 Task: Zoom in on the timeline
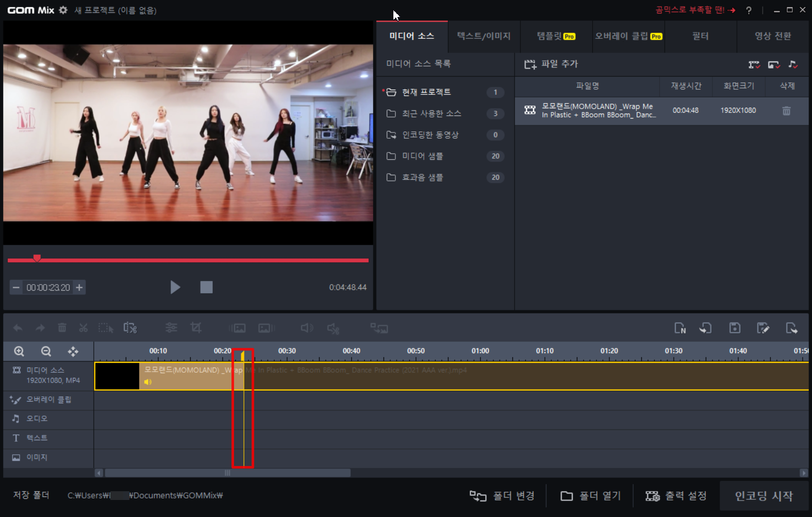(x=19, y=351)
